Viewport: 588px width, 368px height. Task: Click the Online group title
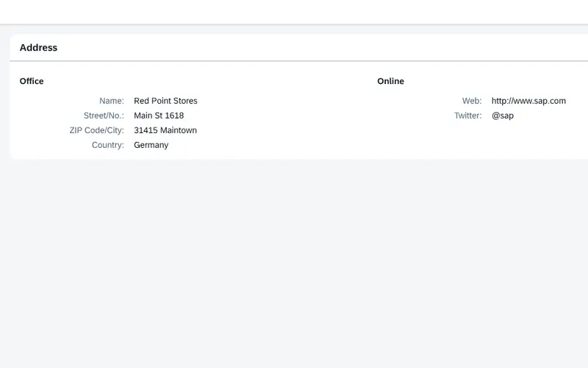coord(390,81)
